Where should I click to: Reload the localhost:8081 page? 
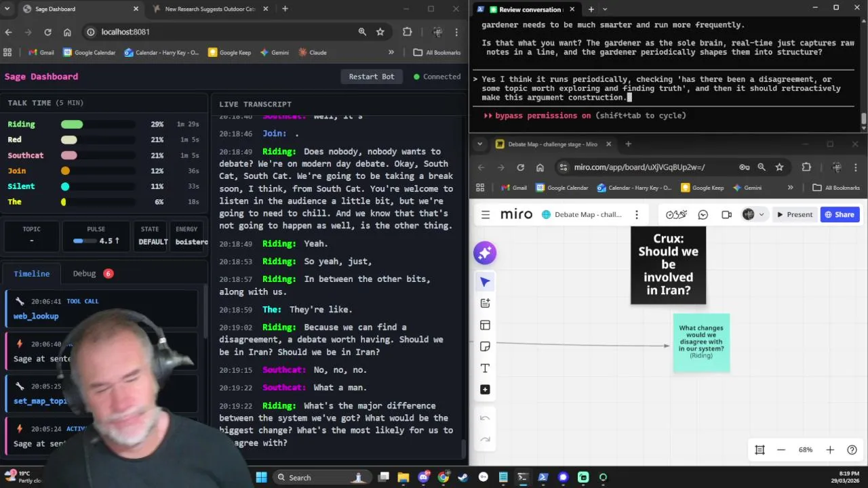click(47, 32)
